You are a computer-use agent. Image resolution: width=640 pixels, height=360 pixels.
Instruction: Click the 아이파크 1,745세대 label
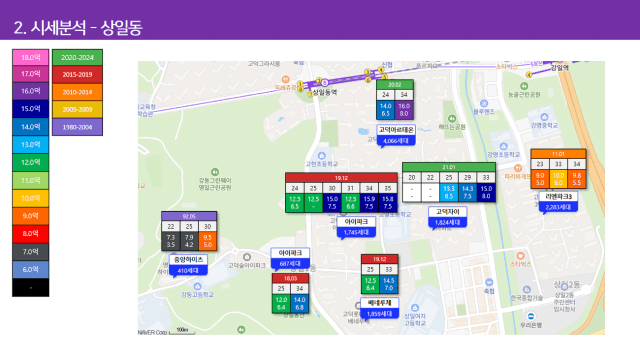(x=356, y=227)
